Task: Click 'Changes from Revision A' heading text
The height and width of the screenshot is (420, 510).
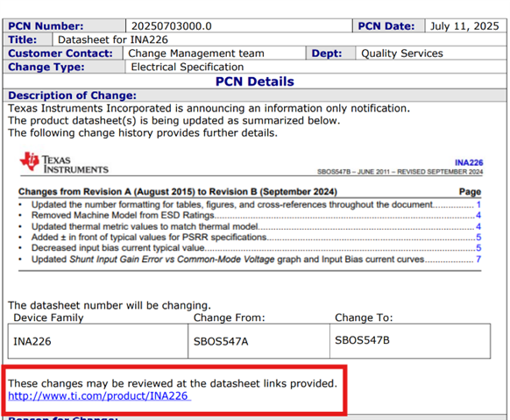Action: 178,192
